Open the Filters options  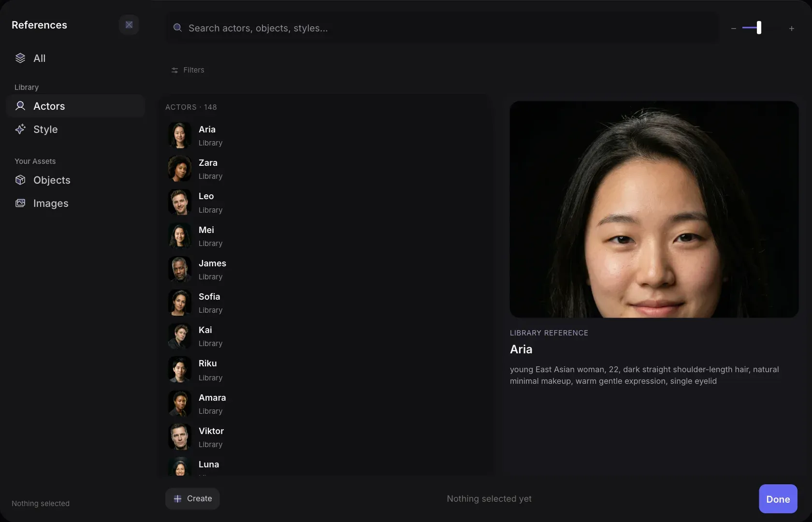[188, 70]
